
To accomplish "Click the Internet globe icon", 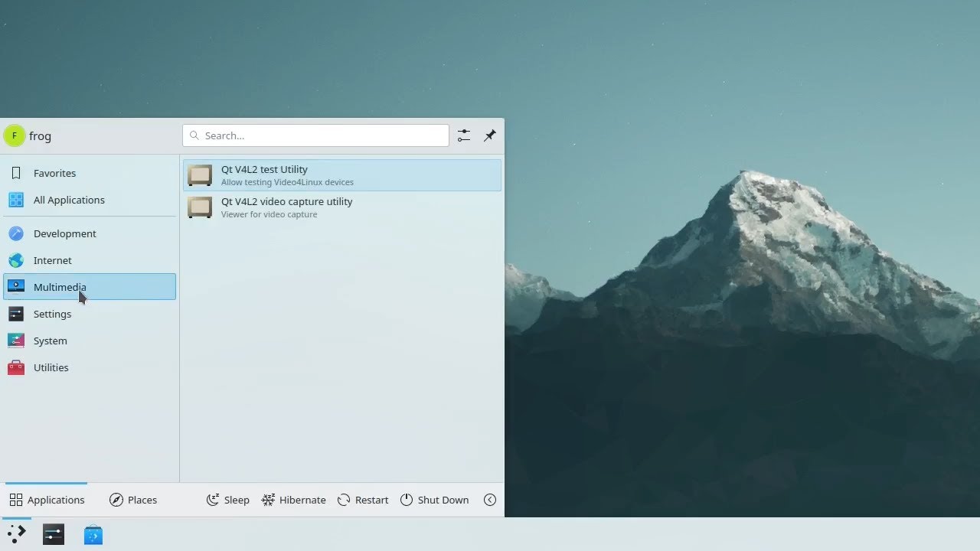I will [x=16, y=260].
